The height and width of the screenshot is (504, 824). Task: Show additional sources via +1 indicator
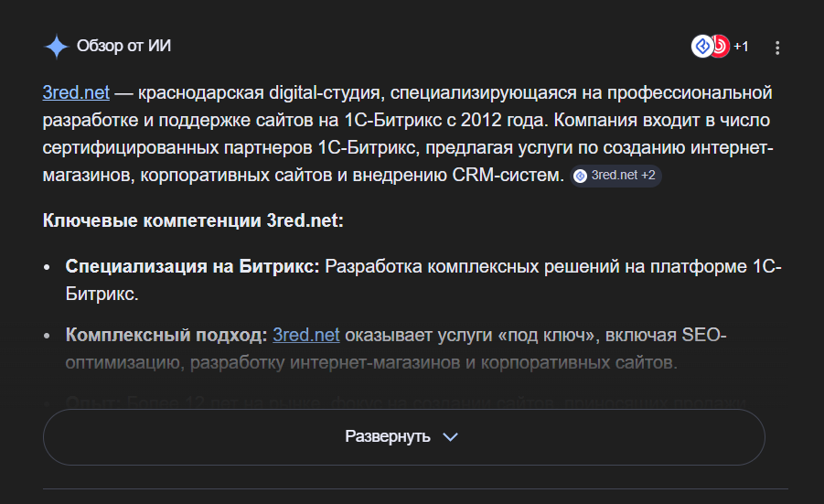tap(741, 47)
